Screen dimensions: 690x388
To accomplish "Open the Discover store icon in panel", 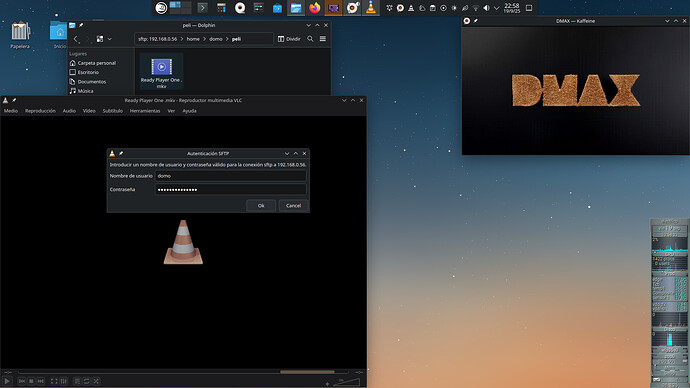I will coord(277,8).
